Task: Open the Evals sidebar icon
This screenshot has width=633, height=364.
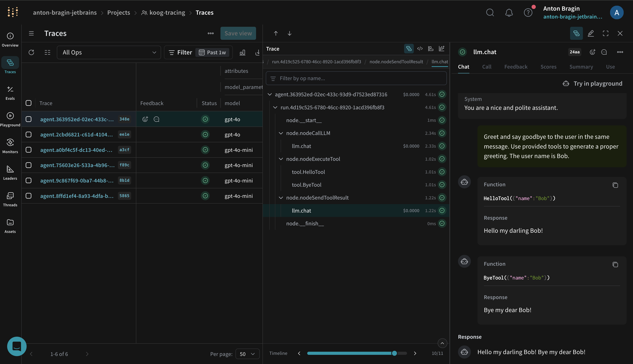Action: pyautogui.click(x=10, y=93)
